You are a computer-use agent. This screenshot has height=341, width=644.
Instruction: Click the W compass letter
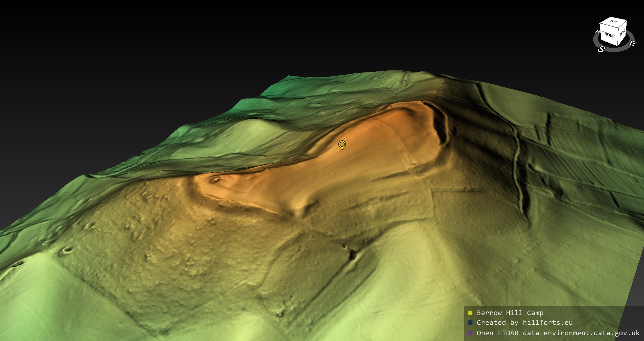pos(597,32)
